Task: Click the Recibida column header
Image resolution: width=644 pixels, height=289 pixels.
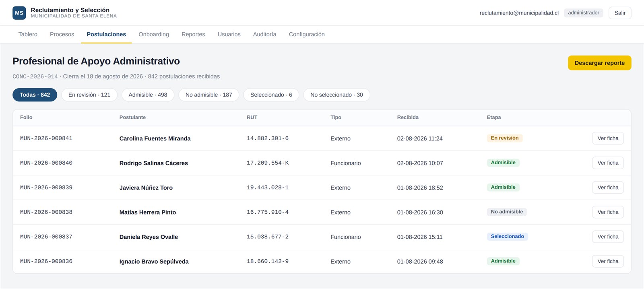Action: tap(408, 118)
